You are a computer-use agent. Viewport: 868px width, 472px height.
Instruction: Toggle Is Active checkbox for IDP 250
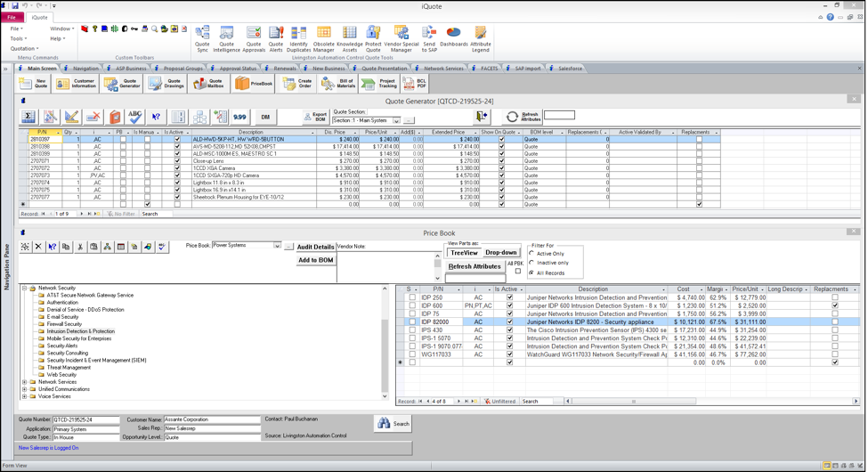coord(509,298)
